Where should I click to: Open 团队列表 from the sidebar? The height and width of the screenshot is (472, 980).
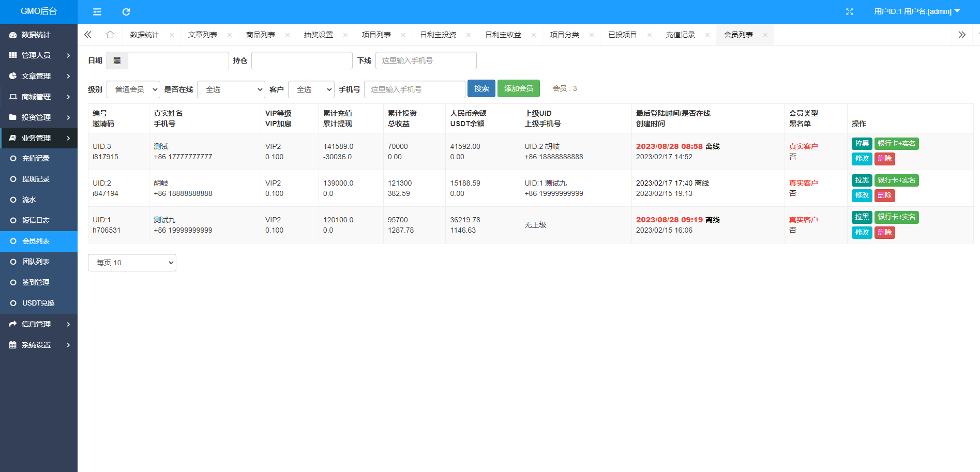pyautogui.click(x=36, y=262)
